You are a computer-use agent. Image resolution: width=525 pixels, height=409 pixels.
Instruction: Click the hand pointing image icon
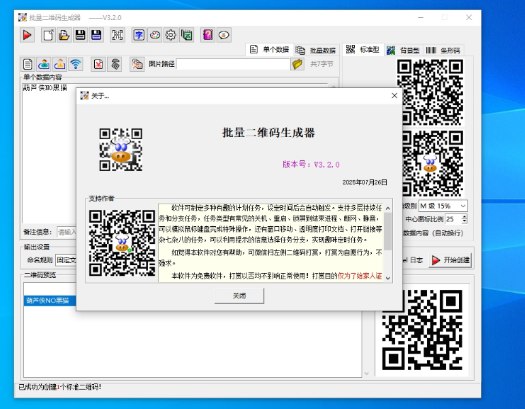(x=137, y=64)
